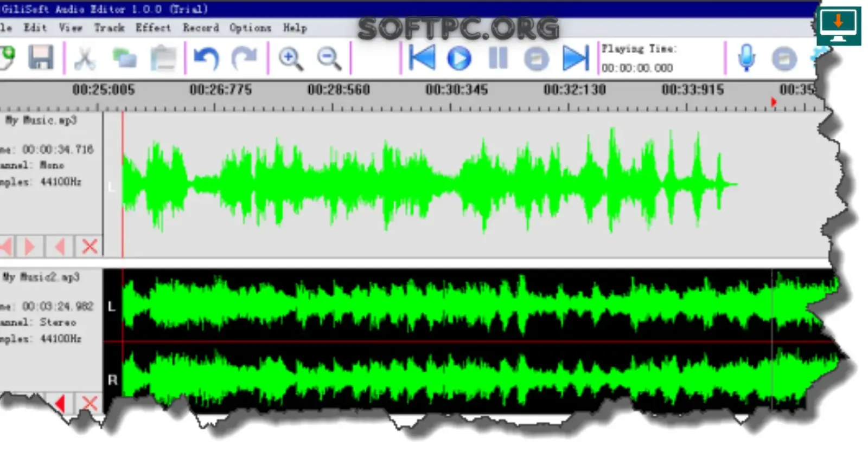Click the small red marker on the time ruler
The height and width of the screenshot is (465, 868).
(x=774, y=102)
